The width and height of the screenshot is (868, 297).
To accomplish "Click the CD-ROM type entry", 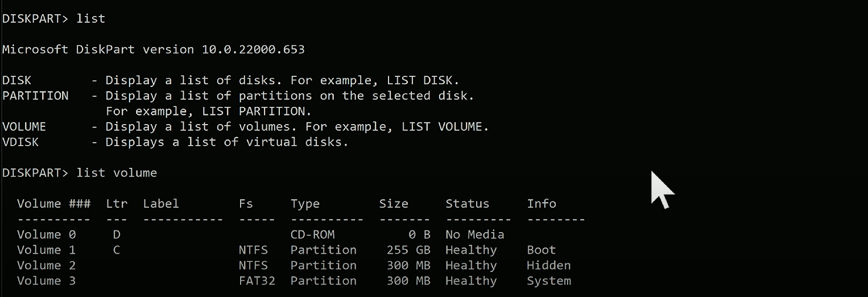I will click(x=312, y=234).
